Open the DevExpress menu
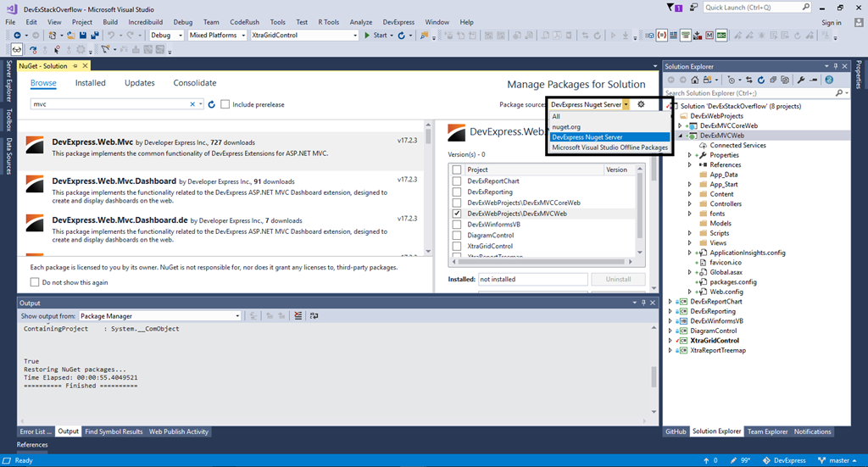 [398, 22]
